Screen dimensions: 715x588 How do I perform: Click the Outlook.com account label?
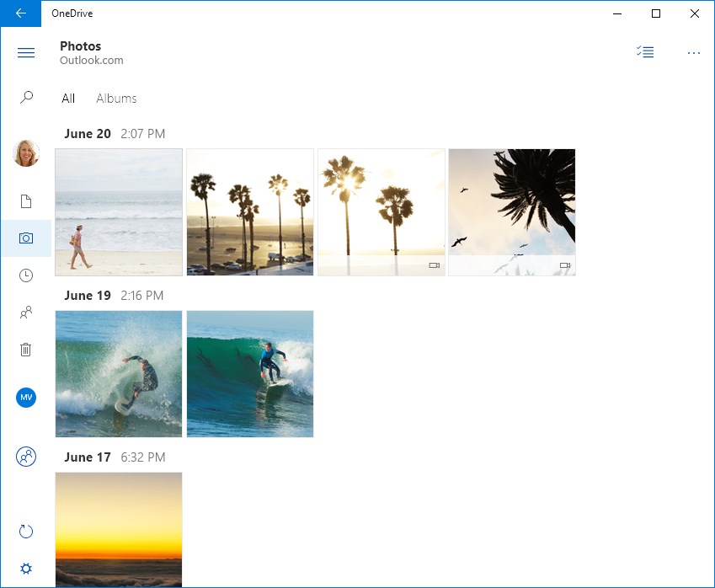tap(90, 60)
